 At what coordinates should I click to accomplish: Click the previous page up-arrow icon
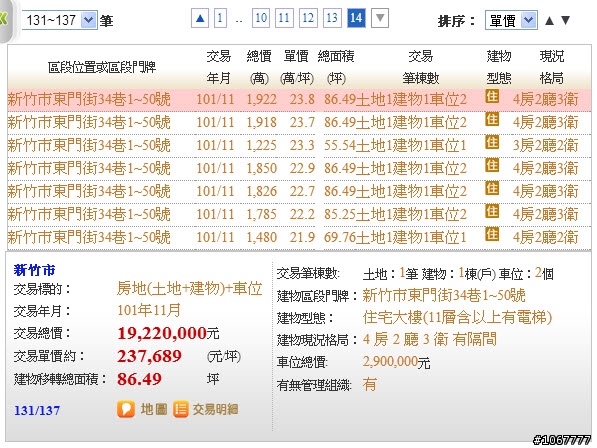click(x=200, y=18)
